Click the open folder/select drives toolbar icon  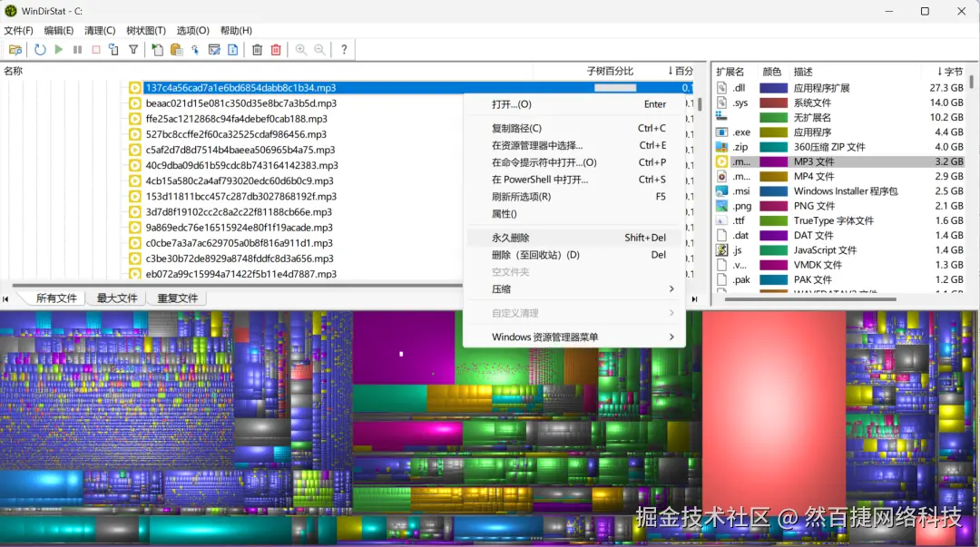click(x=15, y=49)
